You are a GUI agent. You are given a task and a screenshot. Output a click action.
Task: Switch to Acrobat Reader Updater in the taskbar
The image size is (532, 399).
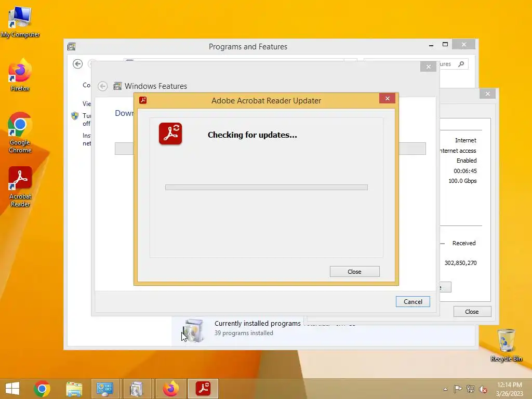(203, 389)
